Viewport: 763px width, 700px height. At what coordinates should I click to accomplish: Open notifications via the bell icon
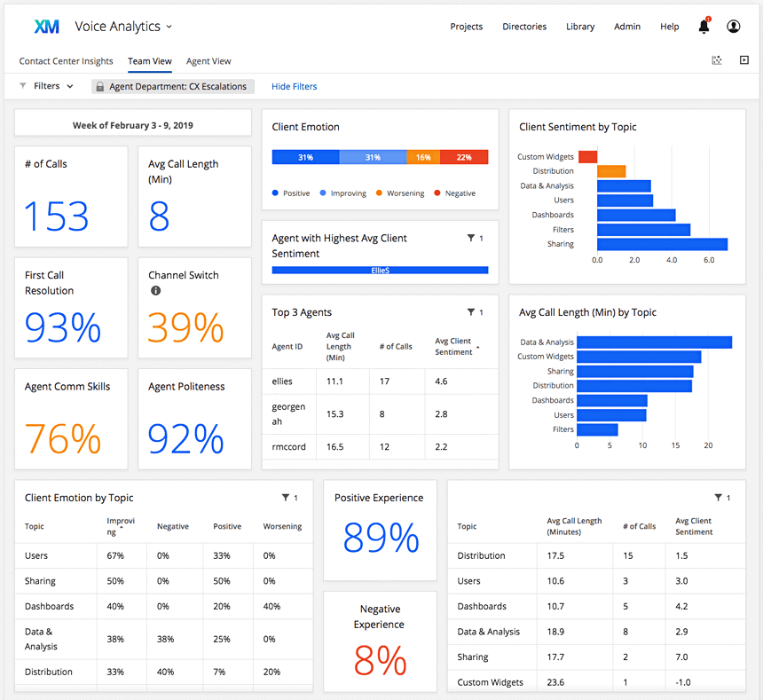[703, 27]
